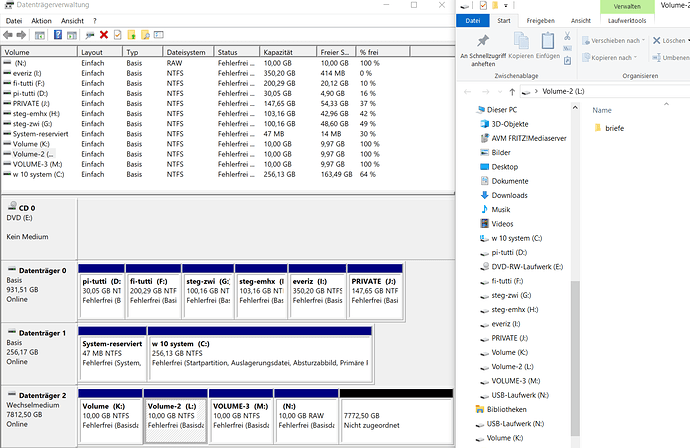This screenshot has height=448, width=690.
Task: Click the Löschen button in ribbon
Action: (669, 40)
